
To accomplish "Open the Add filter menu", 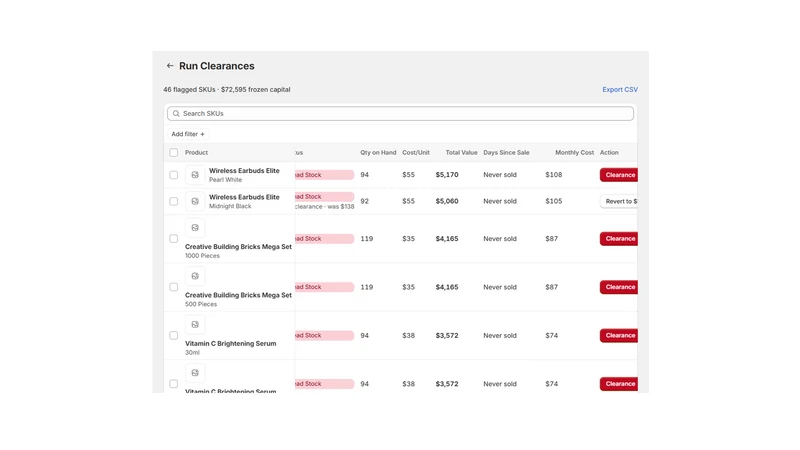I will click(x=188, y=134).
